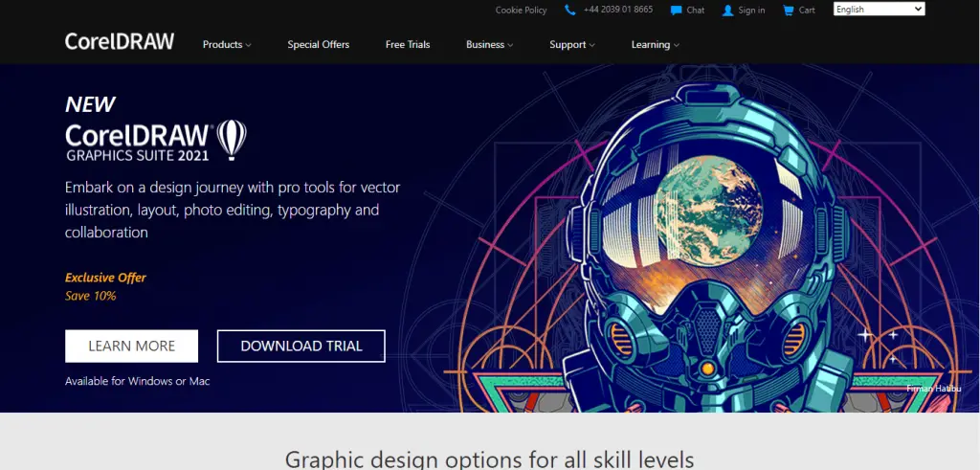Click the hot air balloon logo
The height and width of the screenshot is (470, 980).
232,140
